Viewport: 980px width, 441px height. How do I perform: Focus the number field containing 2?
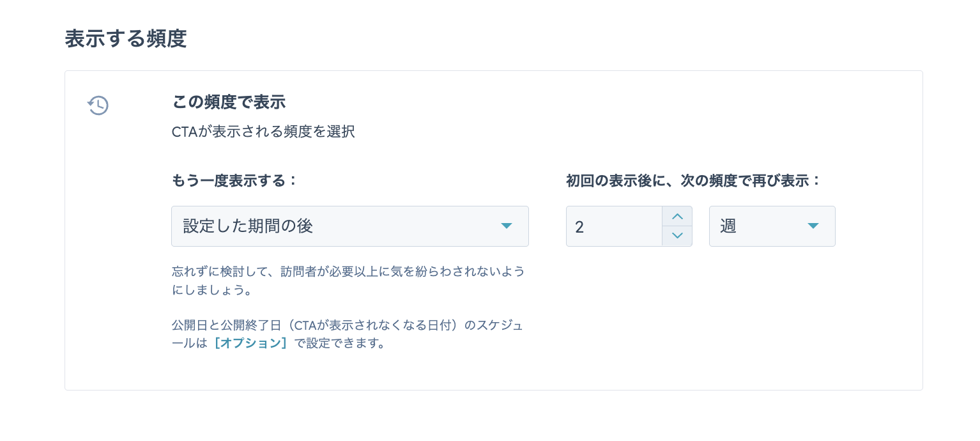click(614, 226)
